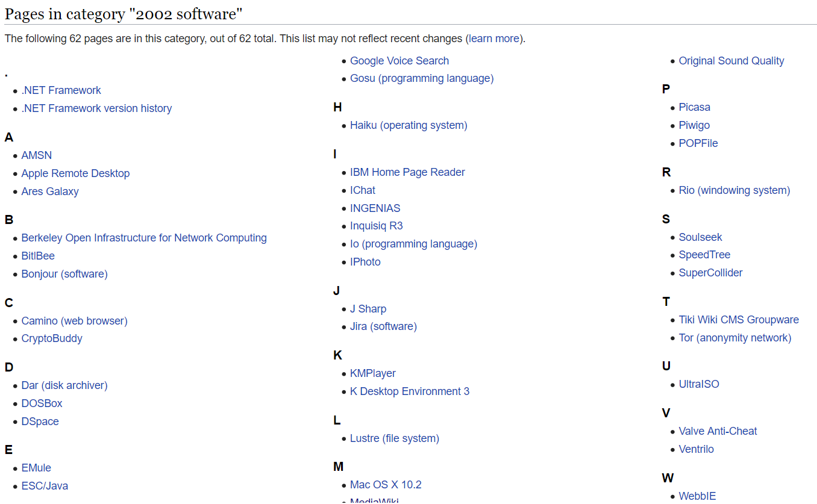Visit Haiku (operating system) page

click(408, 125)
